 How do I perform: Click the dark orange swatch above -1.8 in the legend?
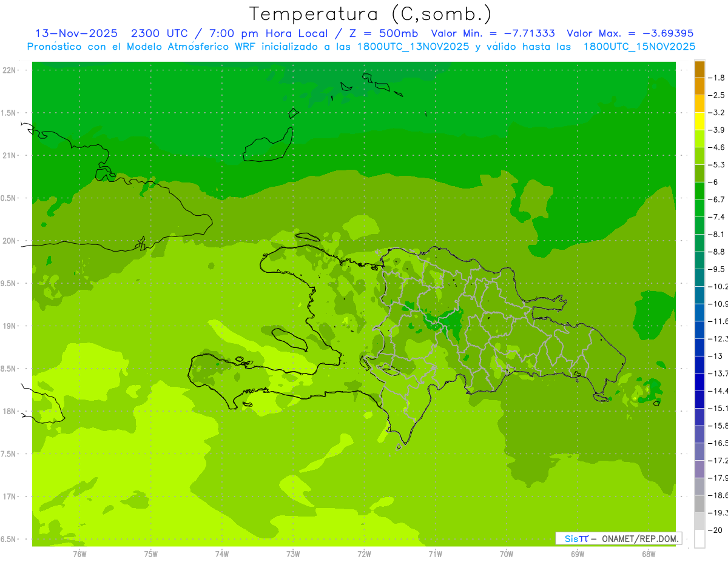coord(699,69)
